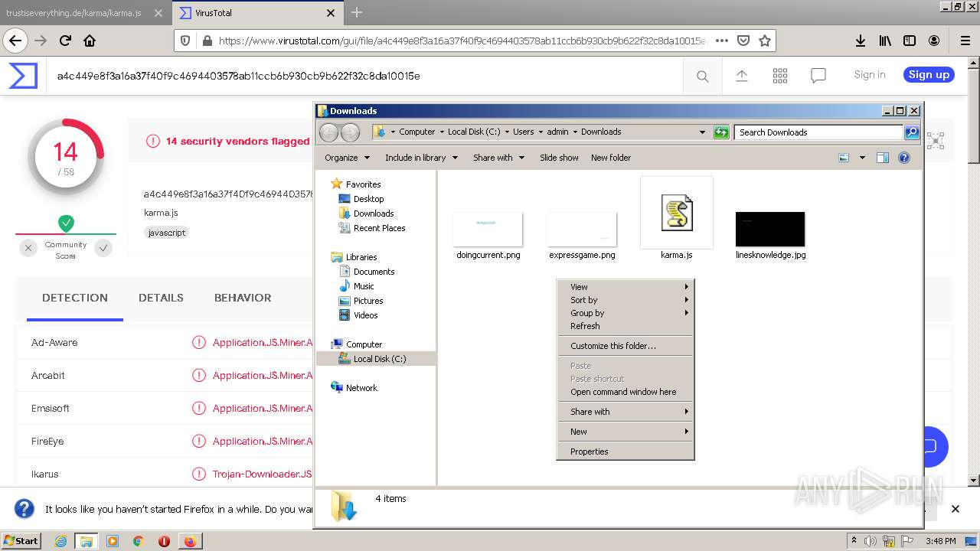Click the Slide show toolbar button
Screen dimensions: 980x551
point(559,158)
